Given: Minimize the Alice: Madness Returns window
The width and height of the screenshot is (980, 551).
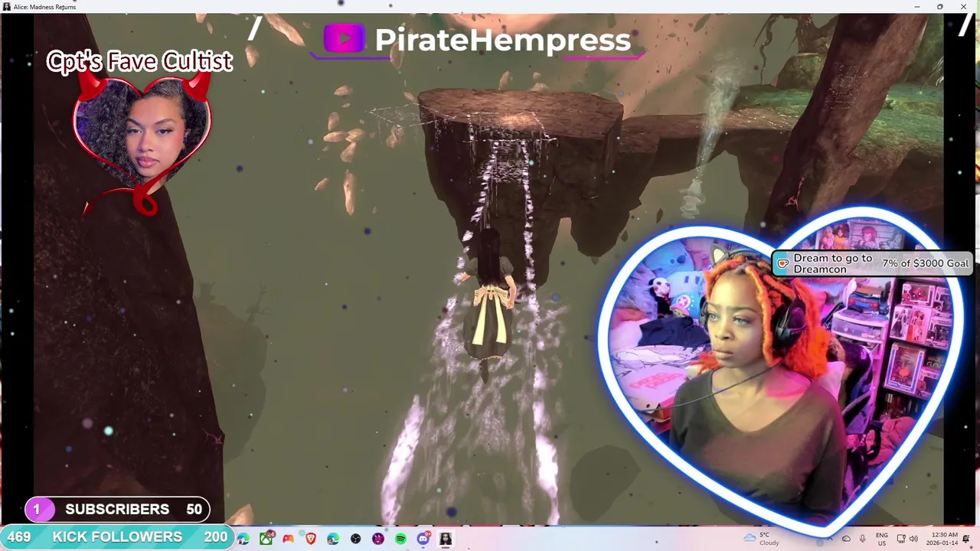Looking at the screenshot, I should click(917, 7).
